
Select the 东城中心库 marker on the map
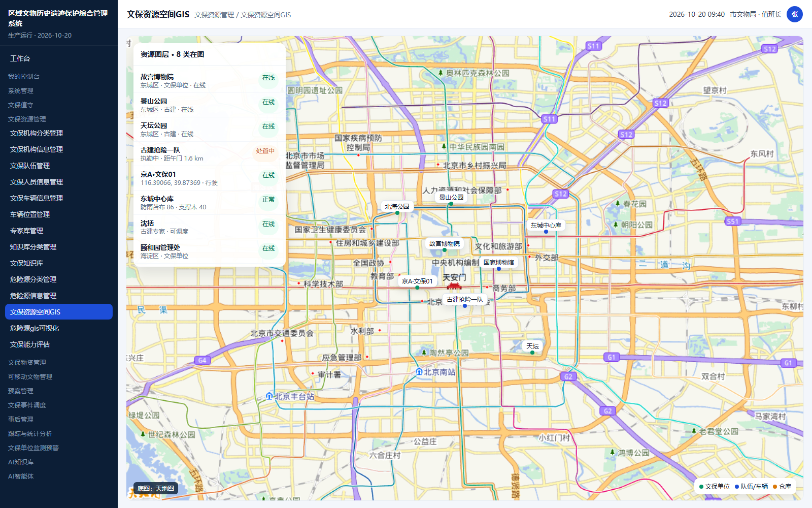pyautogui.click(x=546, y=232)
